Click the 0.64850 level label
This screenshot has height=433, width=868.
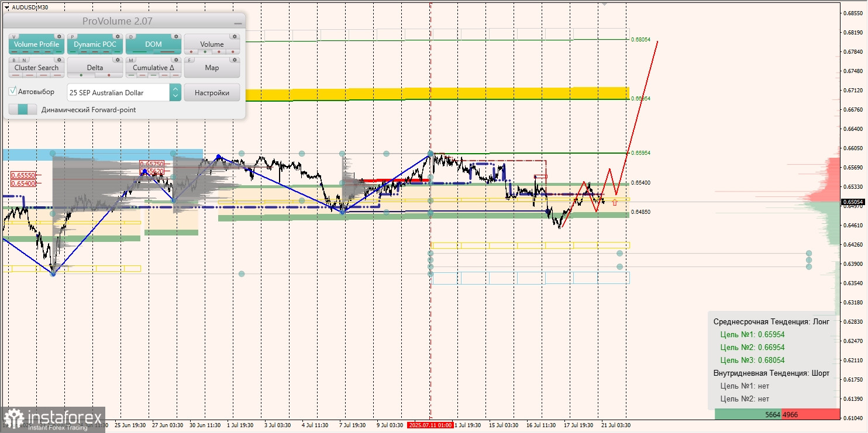[640, 212]
